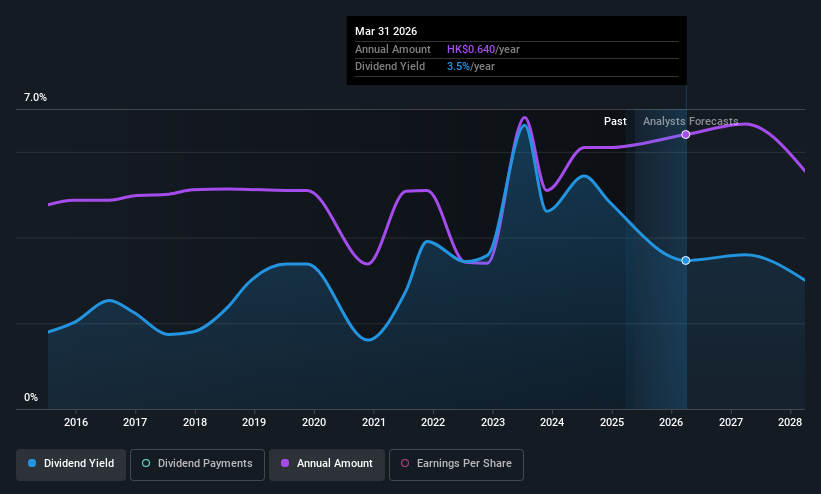Click the 2018 x-axis label

pos(195,422)
